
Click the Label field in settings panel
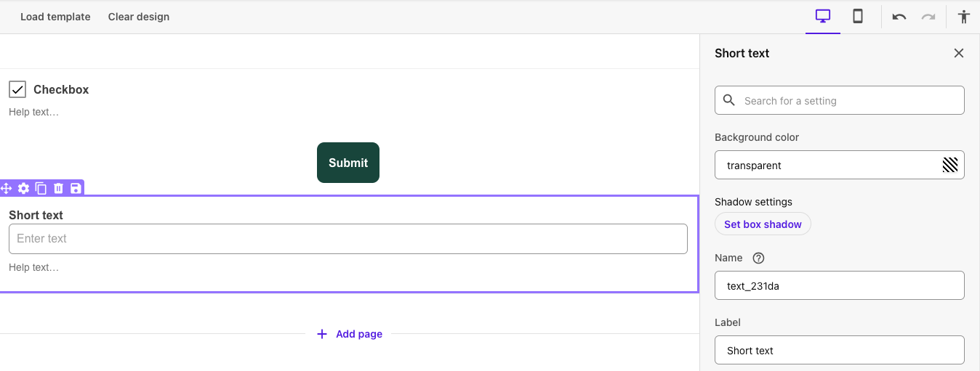(840, 350)
